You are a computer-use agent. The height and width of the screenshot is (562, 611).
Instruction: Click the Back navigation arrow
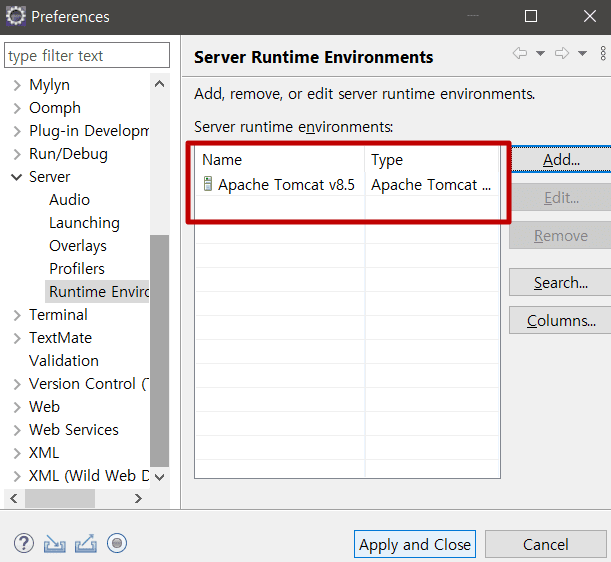pyautogui.click(x=520, y=53)
